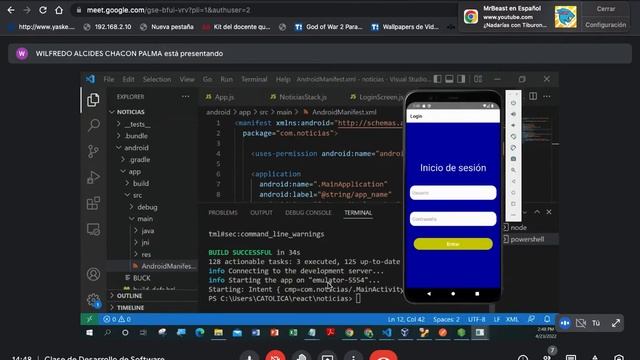Click the emulator volume up button
640x360 pixels.
[x=513, y=114]
